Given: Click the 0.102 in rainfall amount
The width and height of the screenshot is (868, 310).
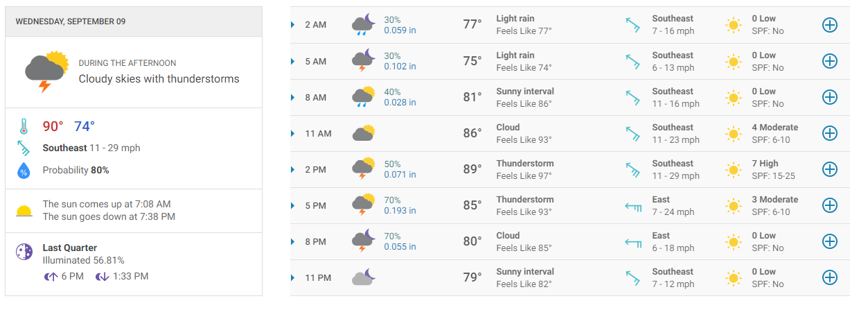Looking at the screenshot, I should [400, 67].
